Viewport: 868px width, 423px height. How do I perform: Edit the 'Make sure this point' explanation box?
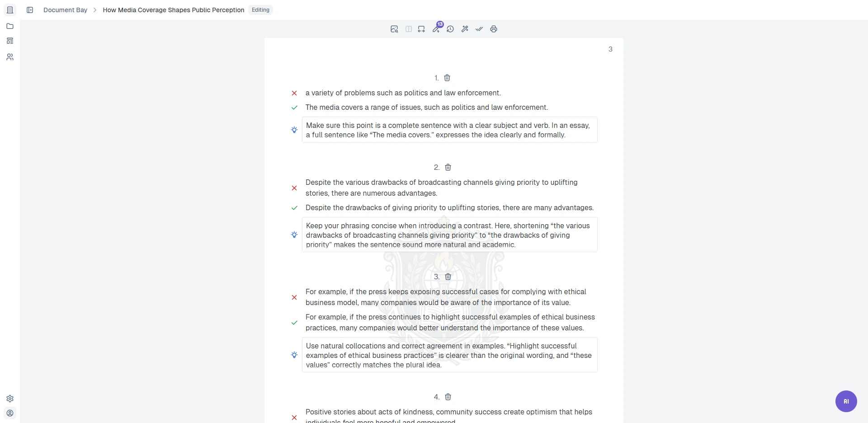(x=450, y=130)
